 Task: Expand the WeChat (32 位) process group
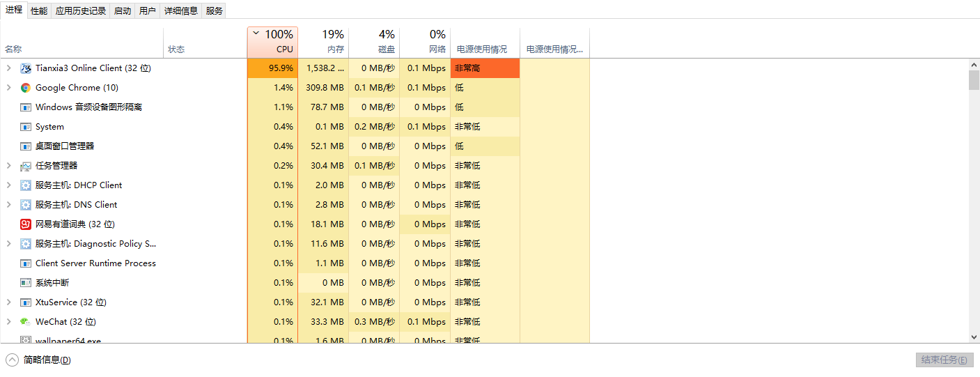click(8, 322)
